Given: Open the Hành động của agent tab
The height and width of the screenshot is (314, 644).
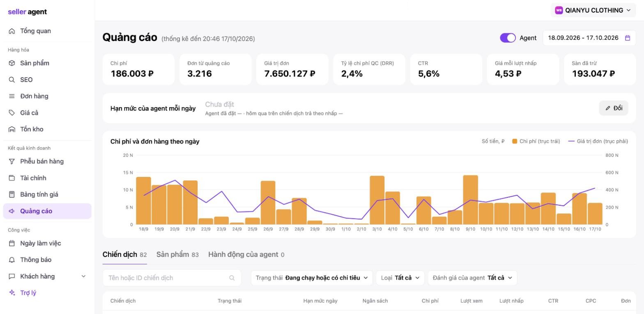Looking at the screenshot, I should coord(246,254).
